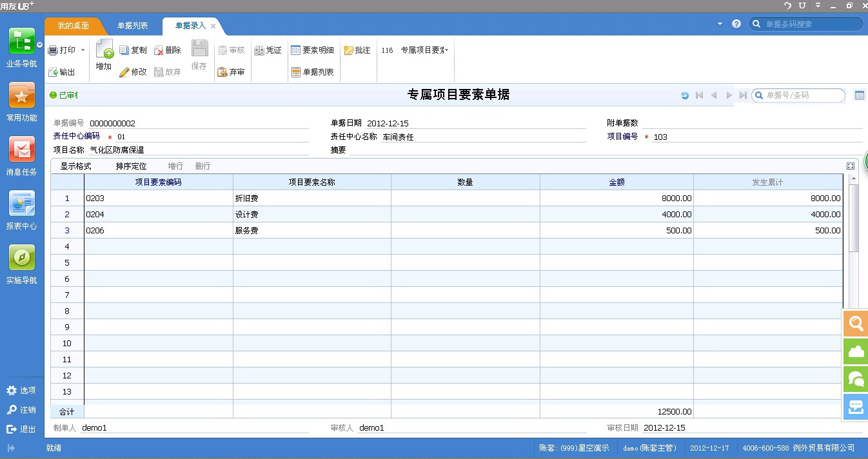Select the 单据录入 tab
868x459 pixels.
[x=190, y=26]
